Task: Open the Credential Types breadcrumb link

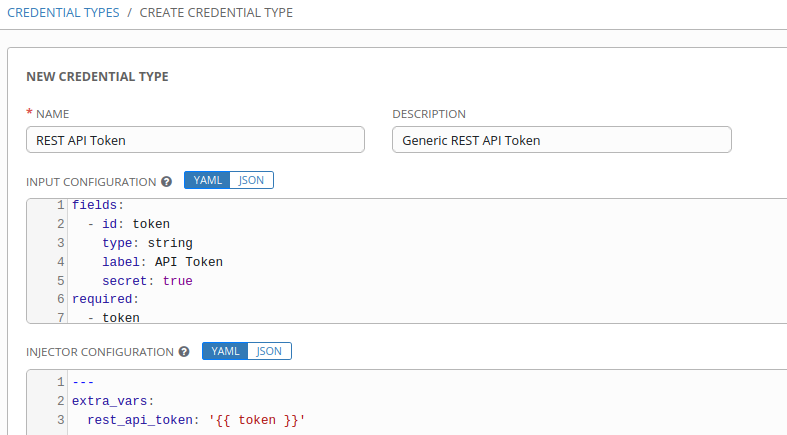Action: [x=61, y=12]
